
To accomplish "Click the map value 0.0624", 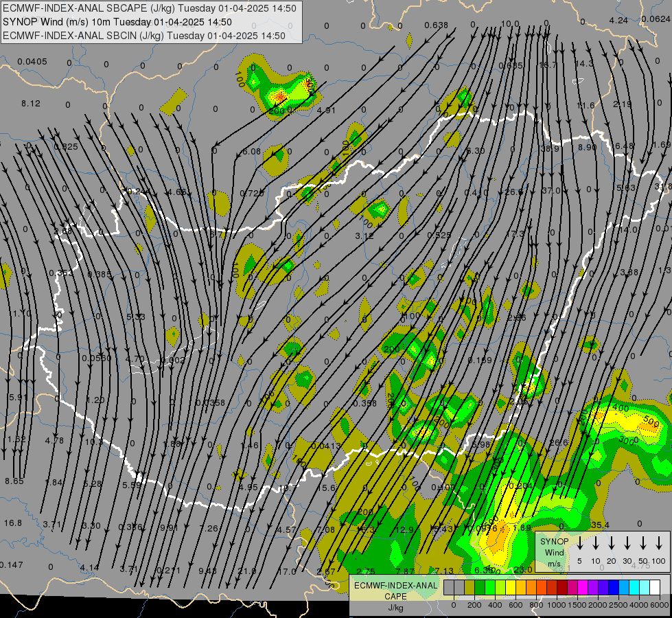I will 656,19.
